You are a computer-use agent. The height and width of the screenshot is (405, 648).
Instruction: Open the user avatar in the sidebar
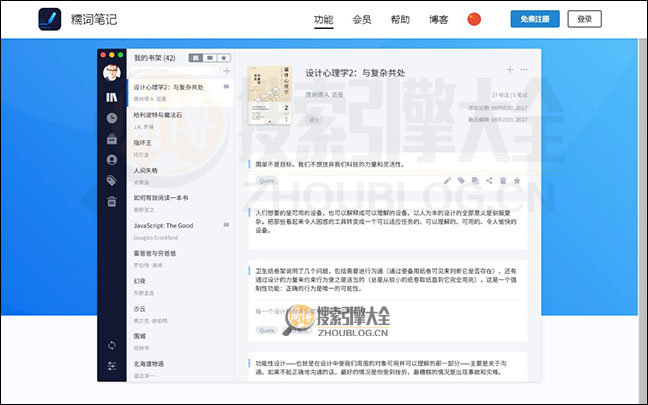coord(112,73)
